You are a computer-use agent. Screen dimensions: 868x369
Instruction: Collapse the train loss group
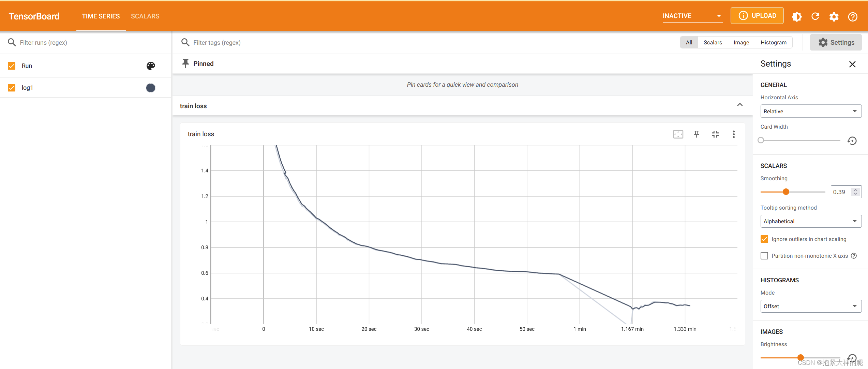click(x=740, y=105)
